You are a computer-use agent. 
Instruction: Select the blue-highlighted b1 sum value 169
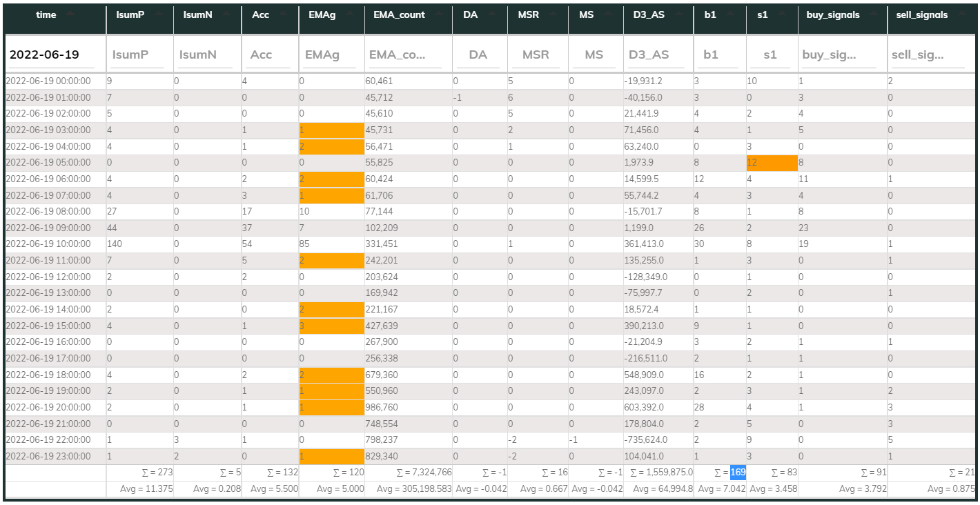click(737, 473)
